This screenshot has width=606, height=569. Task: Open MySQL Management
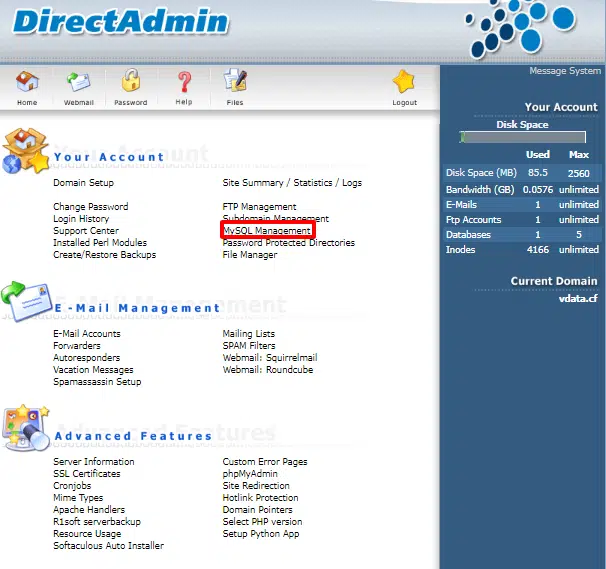coord(267,230)
